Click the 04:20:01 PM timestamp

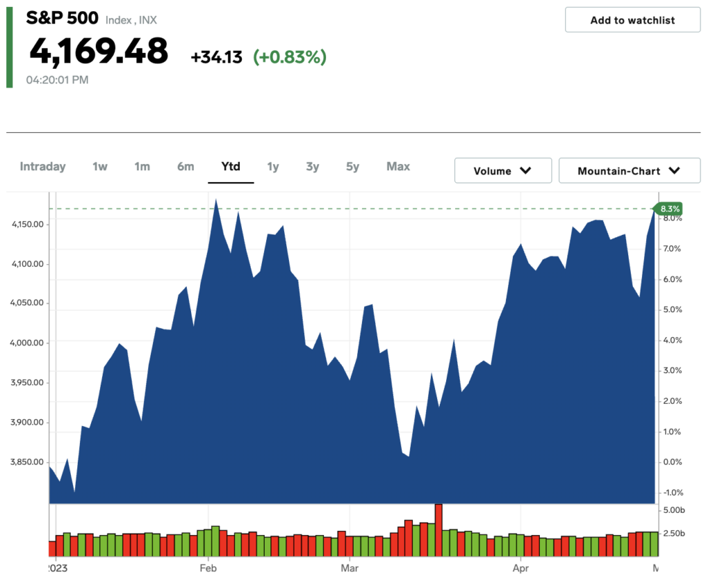coord(57,80)
